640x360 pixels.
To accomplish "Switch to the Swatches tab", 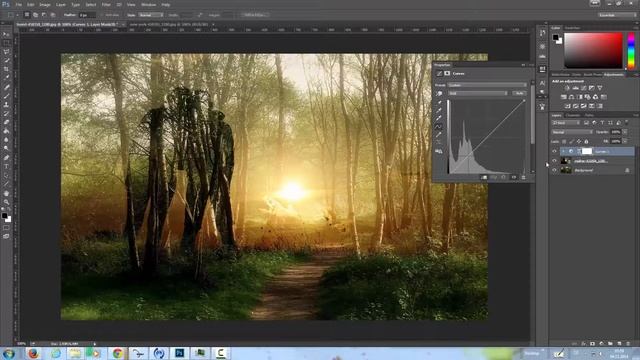I will tap(572, 28).
